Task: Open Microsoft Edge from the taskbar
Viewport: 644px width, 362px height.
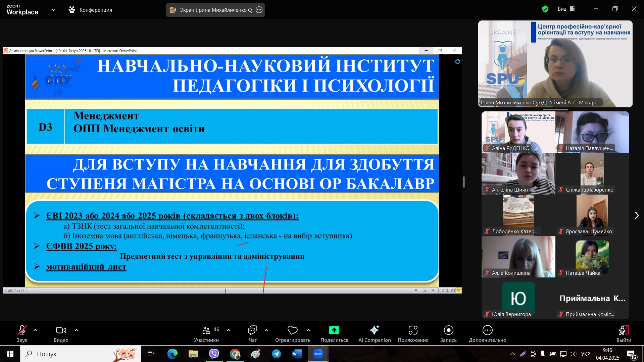Action: point(172,354)
